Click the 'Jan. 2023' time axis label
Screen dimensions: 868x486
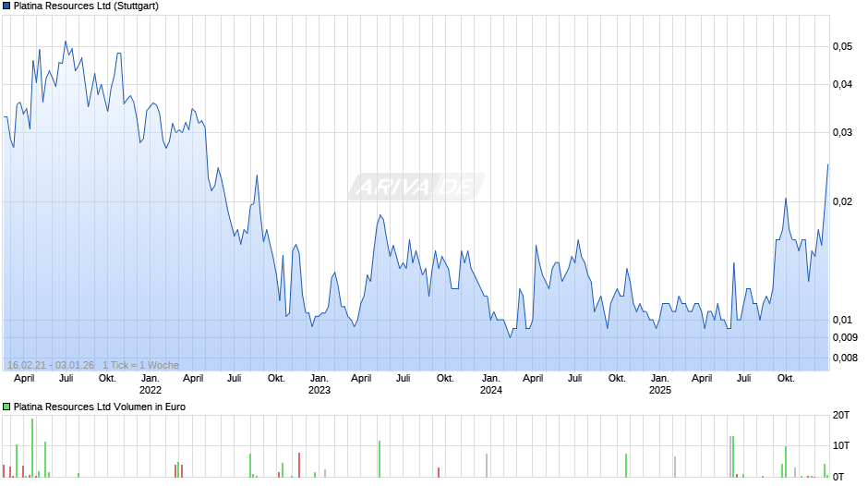[319, 384]
